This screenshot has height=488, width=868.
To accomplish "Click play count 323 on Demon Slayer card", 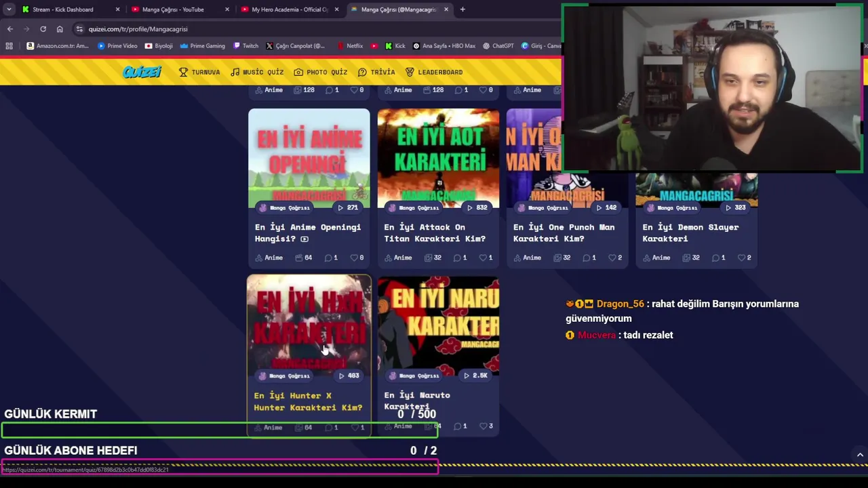I will pos(736,207).
